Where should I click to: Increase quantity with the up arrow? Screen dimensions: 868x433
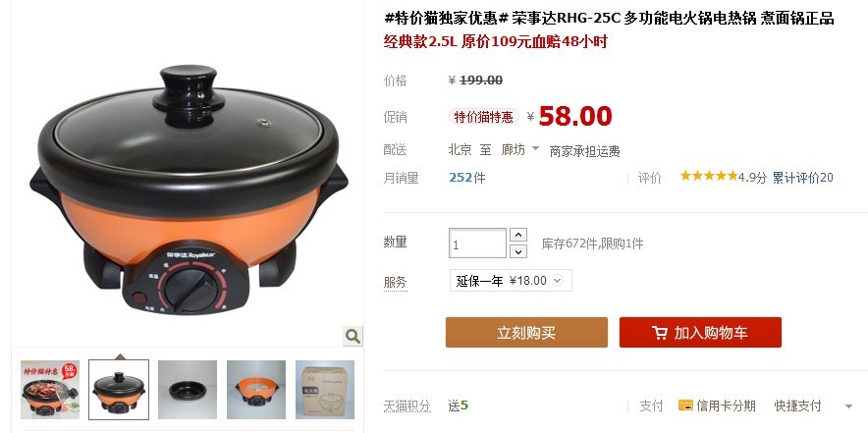pyautogui.click(x=517, y=235)
